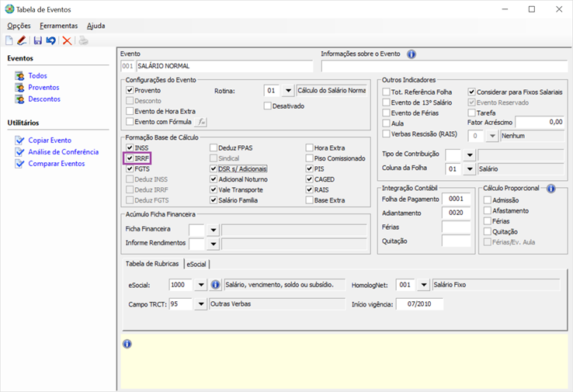The width and height of the screenshot is (573, 392).
Task: Click the Copiar Evento checkmark icon
Action: [x=19, y=140]
